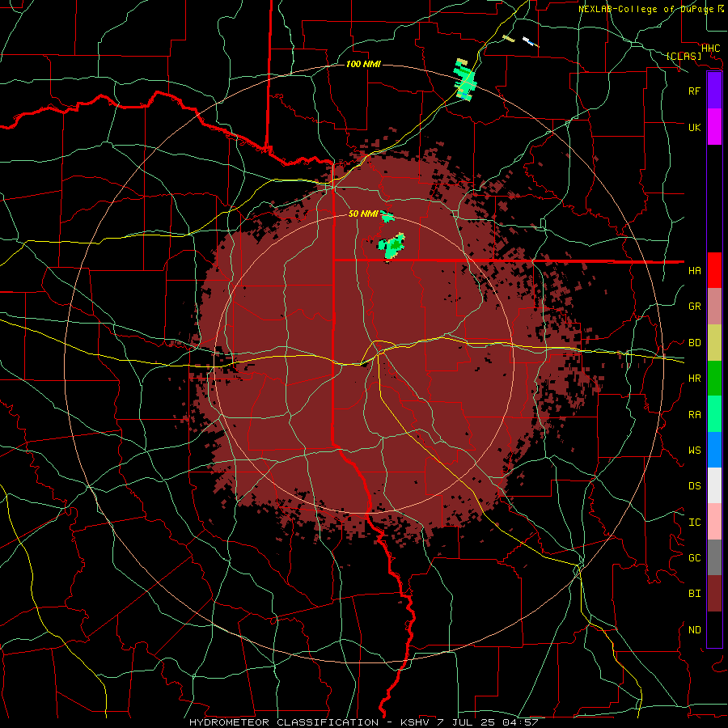Click the Hydrometeor Classification KSHV timestamp caption
Screen dimensions: 728x728
click(x=363, y=722)
